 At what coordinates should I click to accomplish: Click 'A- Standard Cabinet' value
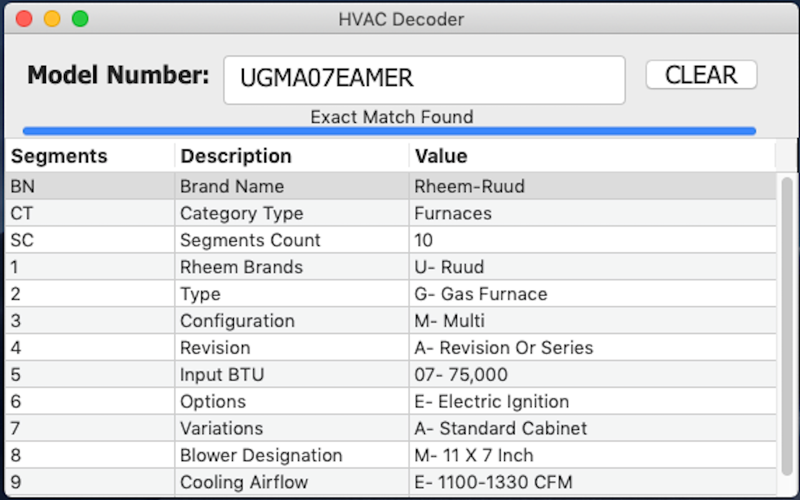(501, 429)
